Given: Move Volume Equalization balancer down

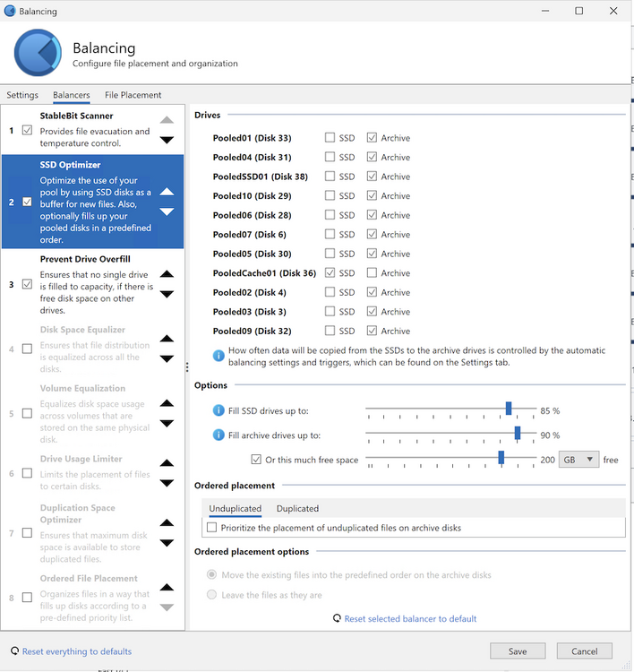Looking at the screenshot, I should point(167,423).
